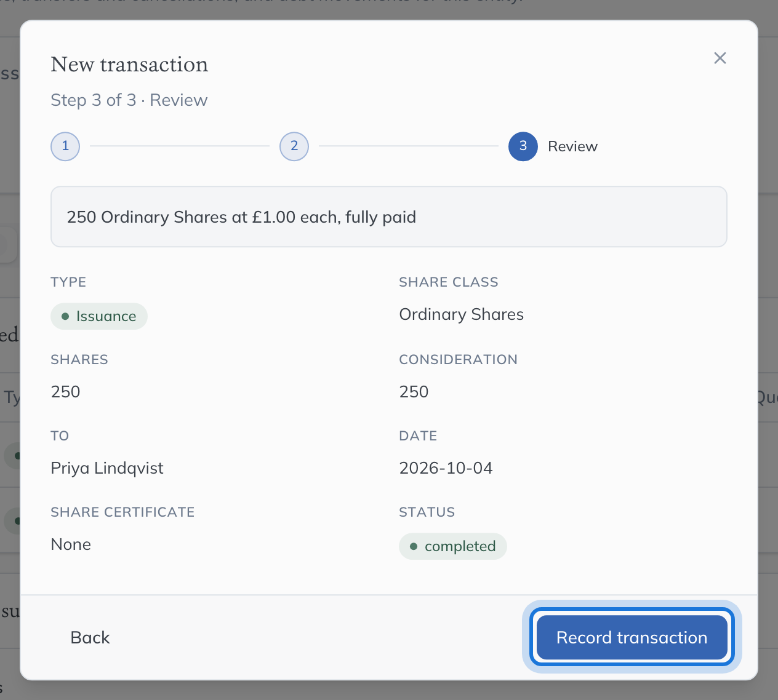The image size is (778, 700).
Task: Click 'Ordinary Shares' share class value
Action: (x=462, y=314)
